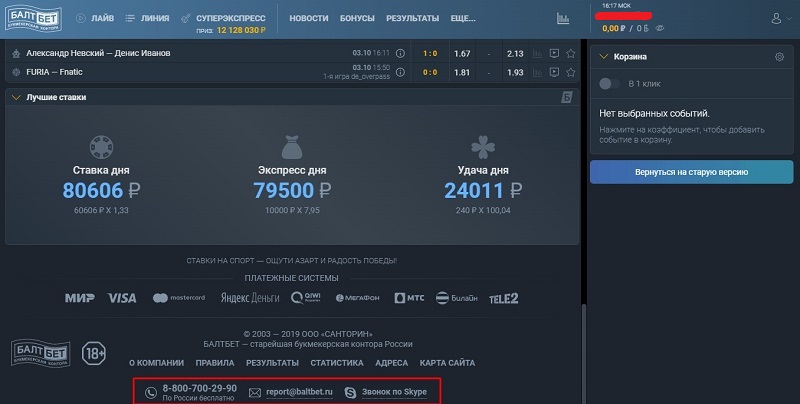This screenshot has height=404, width=800.
Task: Collapse the Корзина panel
Action: tap(604, 57)
